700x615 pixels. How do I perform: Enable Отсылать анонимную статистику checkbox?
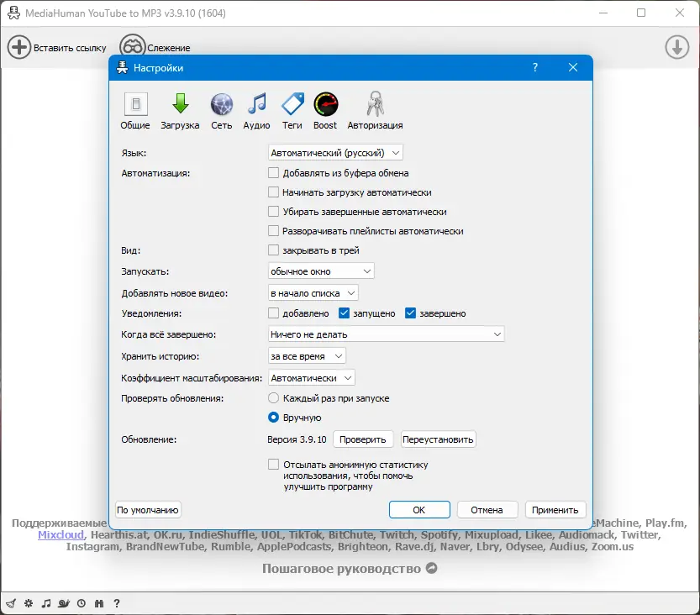tap(273, 465)
